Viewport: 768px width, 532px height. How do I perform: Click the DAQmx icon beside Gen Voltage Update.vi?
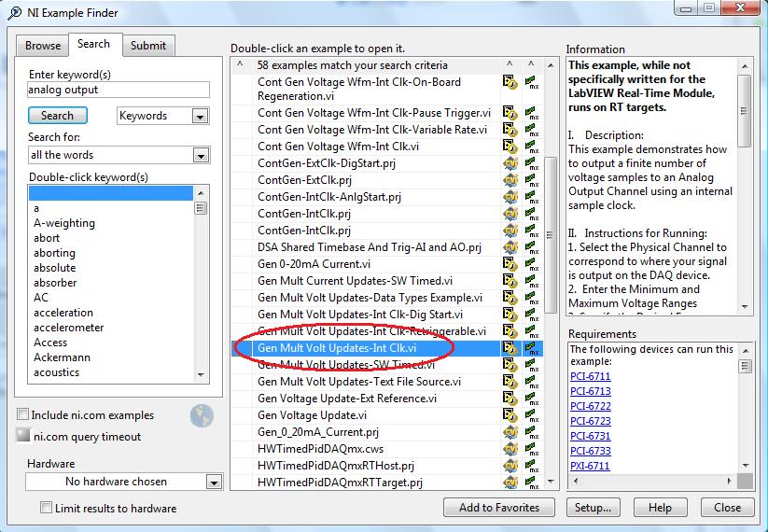click(531, 415)
